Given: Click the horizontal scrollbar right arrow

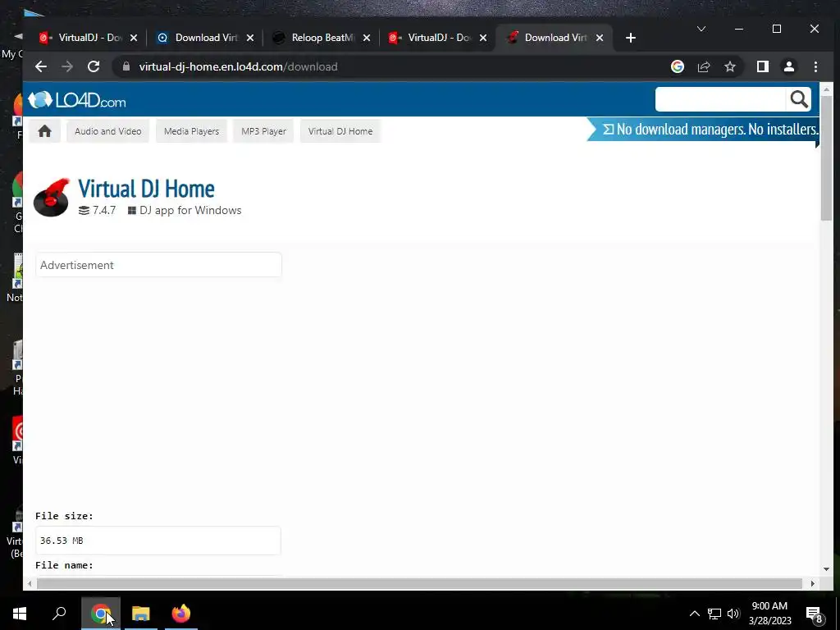Looking at the screenshot, I should point(813,583).
